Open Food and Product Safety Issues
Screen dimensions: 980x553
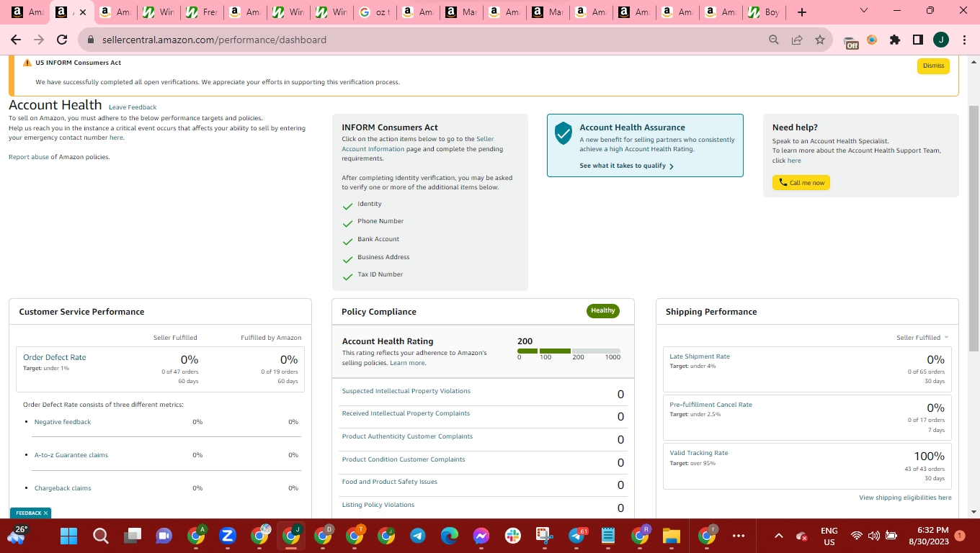390,482
